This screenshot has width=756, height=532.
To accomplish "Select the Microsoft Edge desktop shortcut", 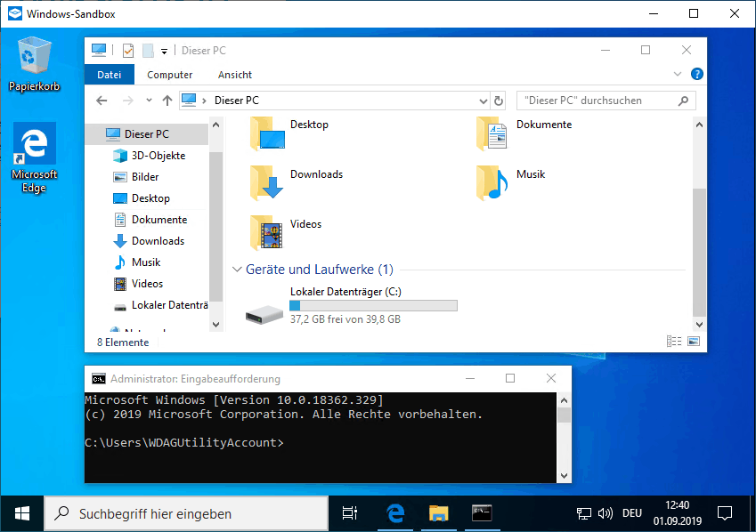I will pos(34,158).
